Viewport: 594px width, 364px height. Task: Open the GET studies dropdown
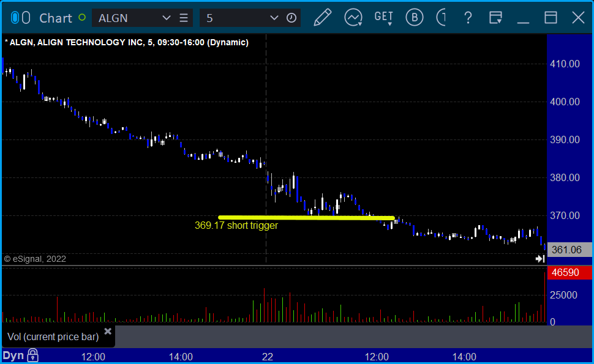pyautogui.click(x=384, y=17)
